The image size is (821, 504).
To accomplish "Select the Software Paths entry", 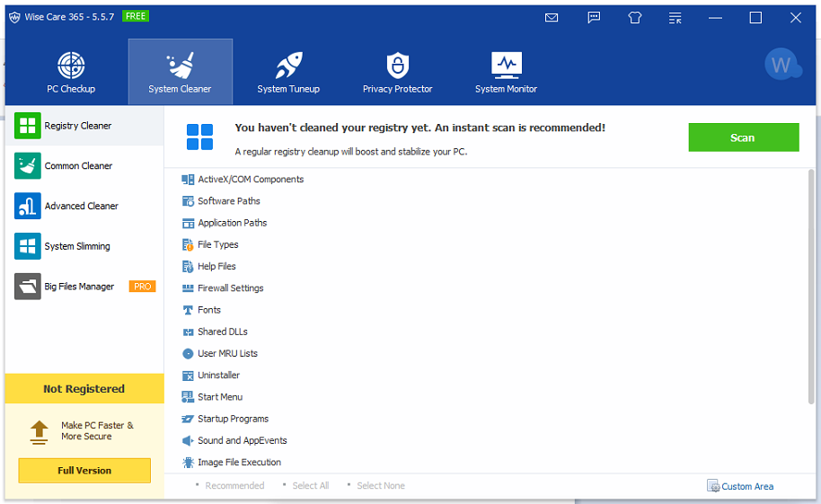I will click(x=229, y=201).
